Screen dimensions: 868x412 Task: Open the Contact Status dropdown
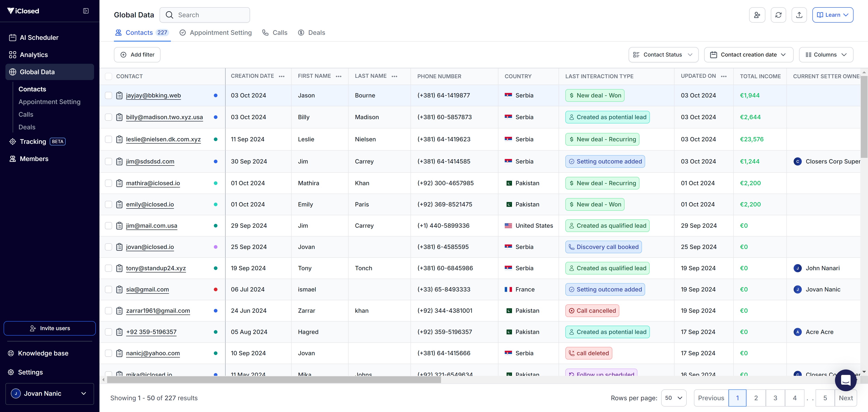click(663, 55)
